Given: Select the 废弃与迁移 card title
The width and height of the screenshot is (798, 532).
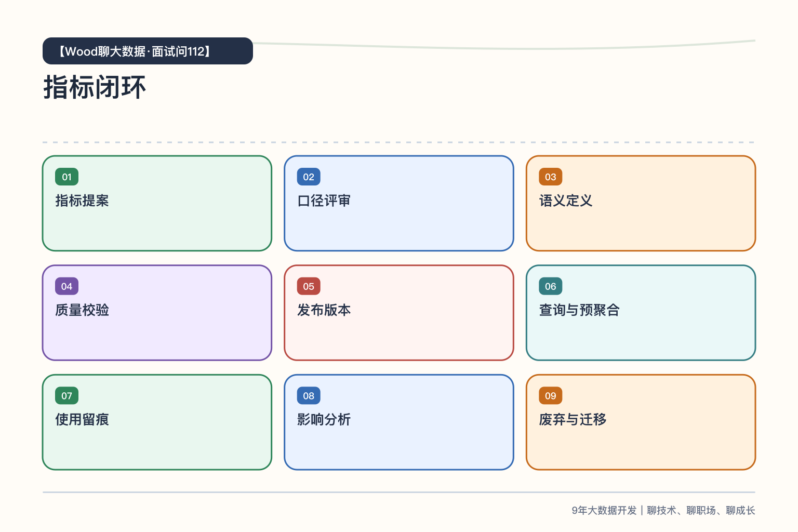Looking at the screenshot, I should [573, 420].
